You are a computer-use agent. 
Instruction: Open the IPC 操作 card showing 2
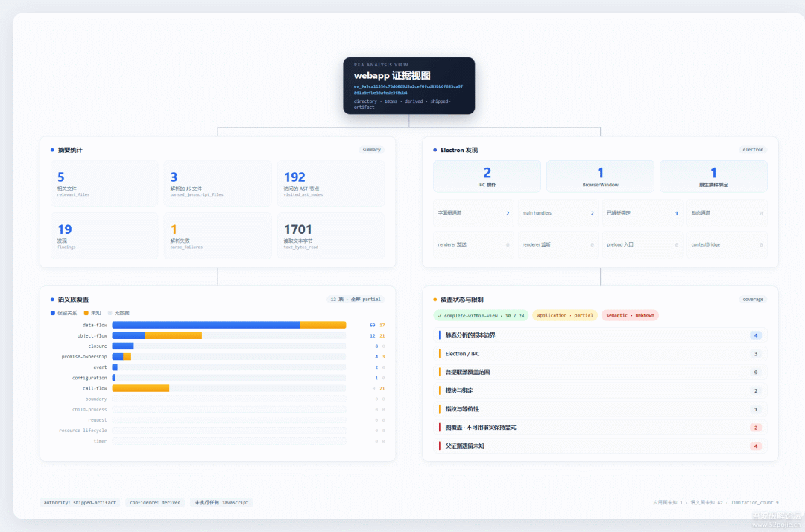coord(487,177)
